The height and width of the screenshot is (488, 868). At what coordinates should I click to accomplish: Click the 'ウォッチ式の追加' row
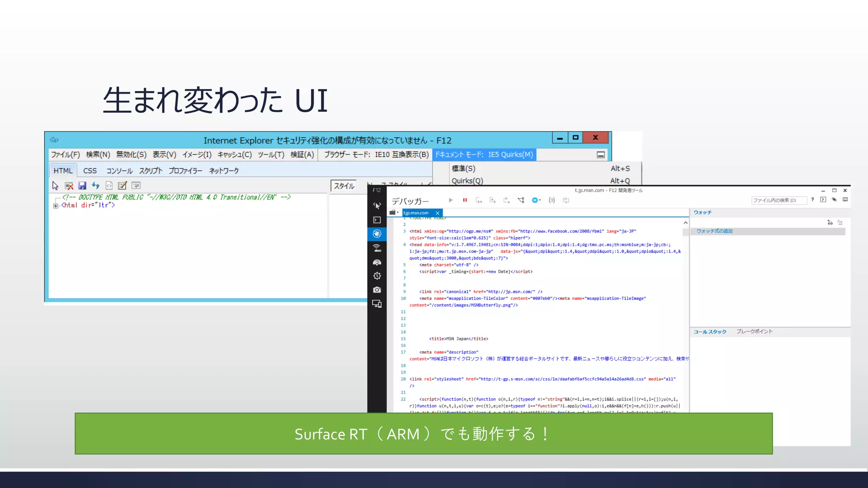click(x=768, y=231)
